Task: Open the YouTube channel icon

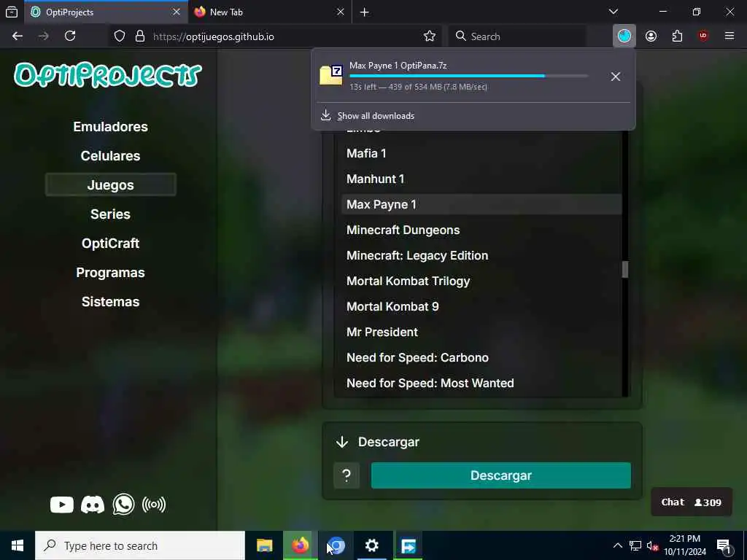Action: [x=62, y=505]
